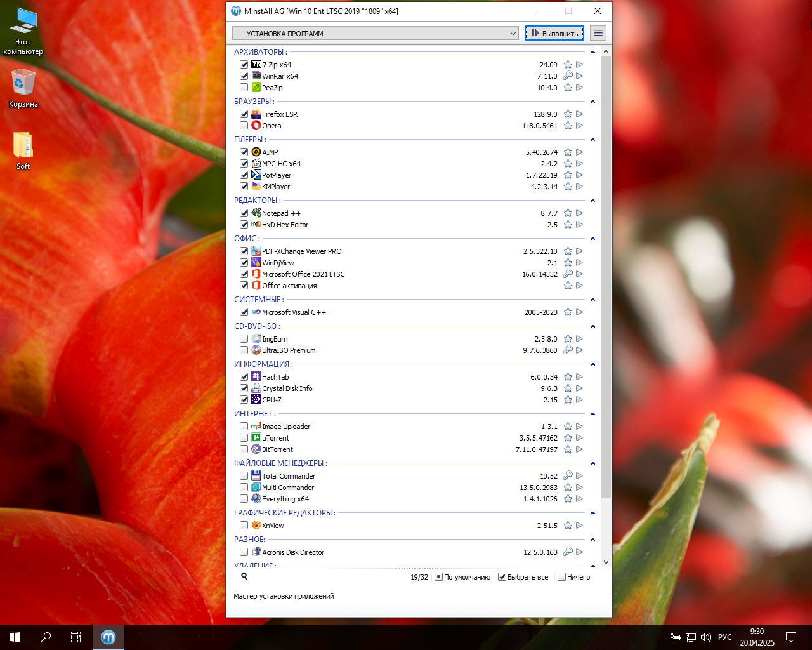Click the key icon for Acronis Disk Director
Viewport: 812px width, 650px height.
tap(568, 552)
